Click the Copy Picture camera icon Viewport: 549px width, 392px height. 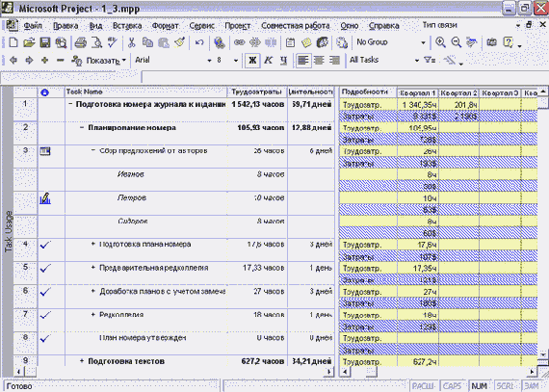[491, 42]
